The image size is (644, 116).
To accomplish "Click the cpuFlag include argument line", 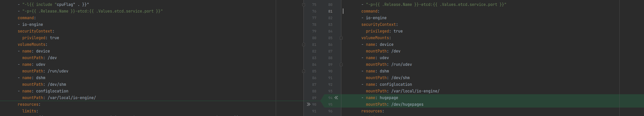I will pos(53,5).
